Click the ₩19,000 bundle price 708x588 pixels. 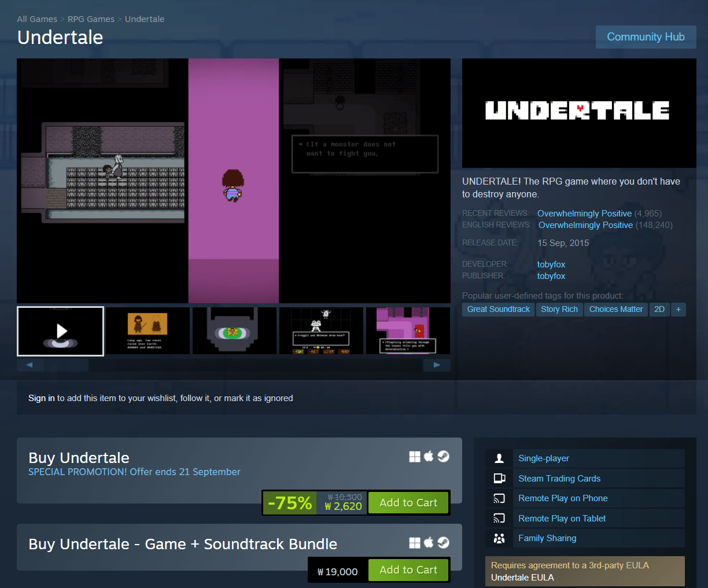[x=338, y=572]
